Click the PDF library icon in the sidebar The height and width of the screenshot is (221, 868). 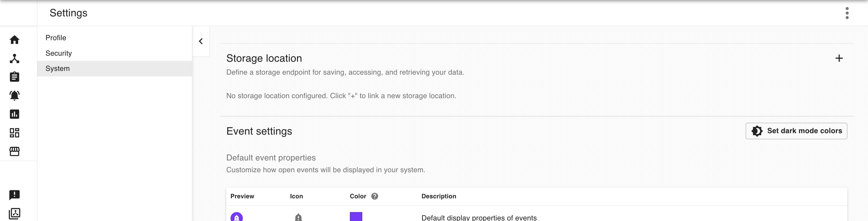click(x=14, y=214)
